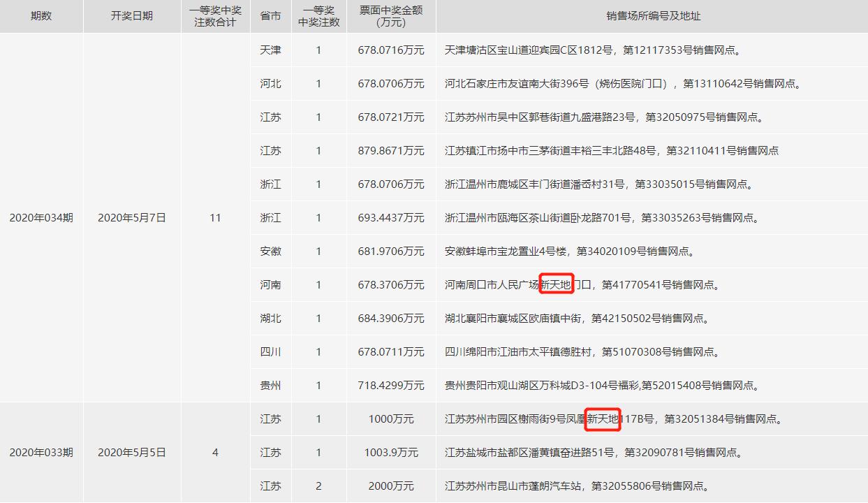The width and height of the screenshot is (868, 503).
Task: Select the 天津 province cell
Action: click(270, 50)
